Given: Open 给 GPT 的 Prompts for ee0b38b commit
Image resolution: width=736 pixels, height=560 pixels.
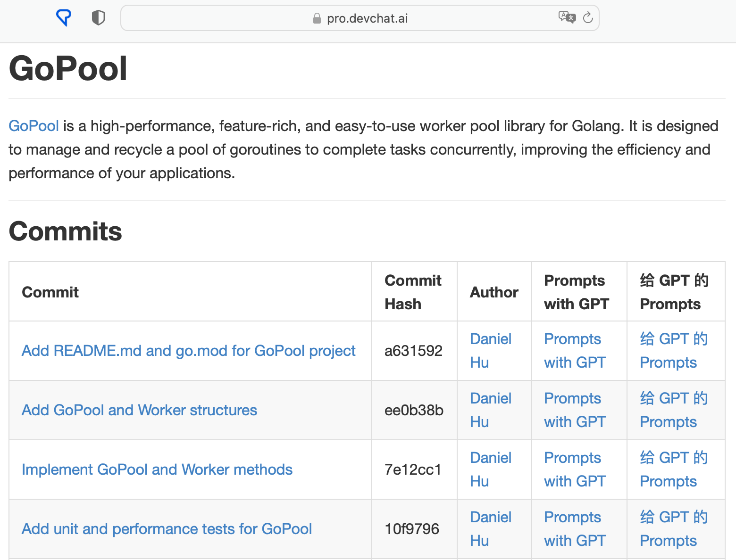Looking at the screenshot, I should coord(674,410).
